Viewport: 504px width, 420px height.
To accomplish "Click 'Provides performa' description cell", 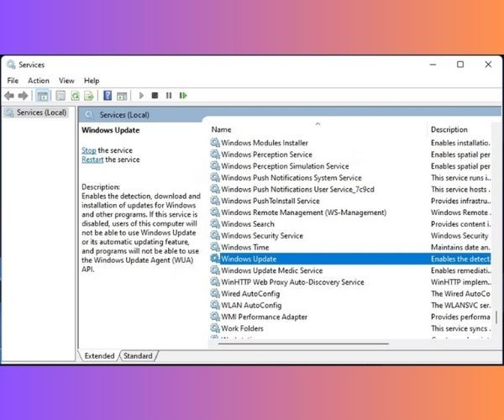I will click(x=460, y=317).
